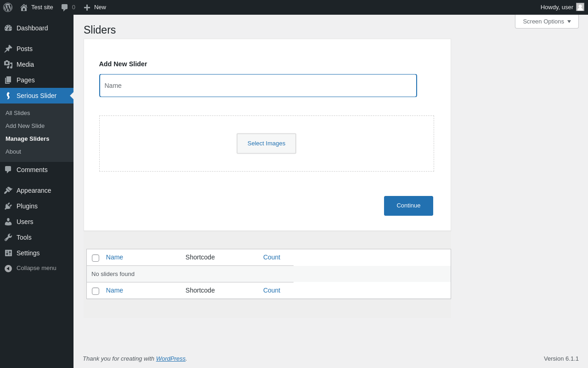Click the Pages icon in sidebar
The image size is (588, 368).
(8, 80)
